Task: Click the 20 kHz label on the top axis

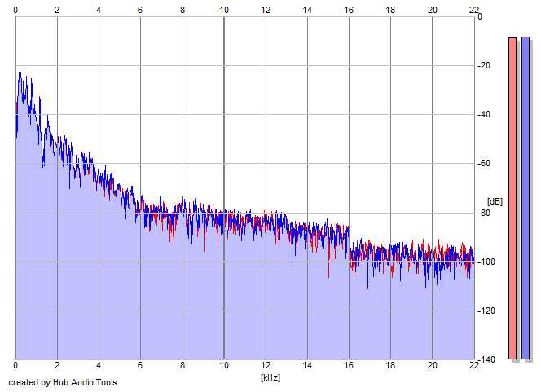Action: tap(433, 11)
